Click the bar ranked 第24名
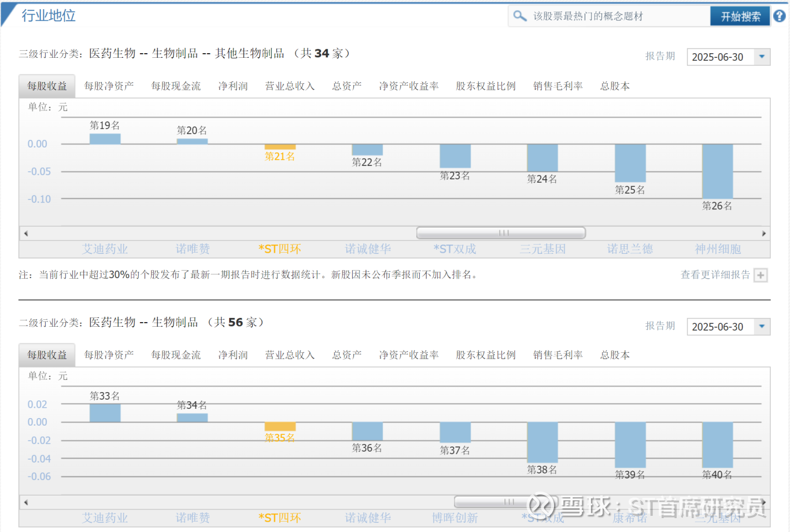Image resolution: width=790 pixels, height=532 pixels. point(542,158)
